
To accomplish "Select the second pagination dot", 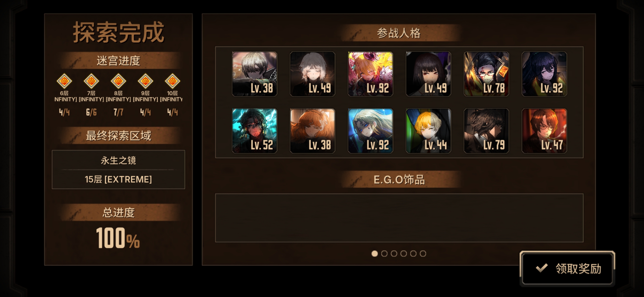I will tap(384, 254).
